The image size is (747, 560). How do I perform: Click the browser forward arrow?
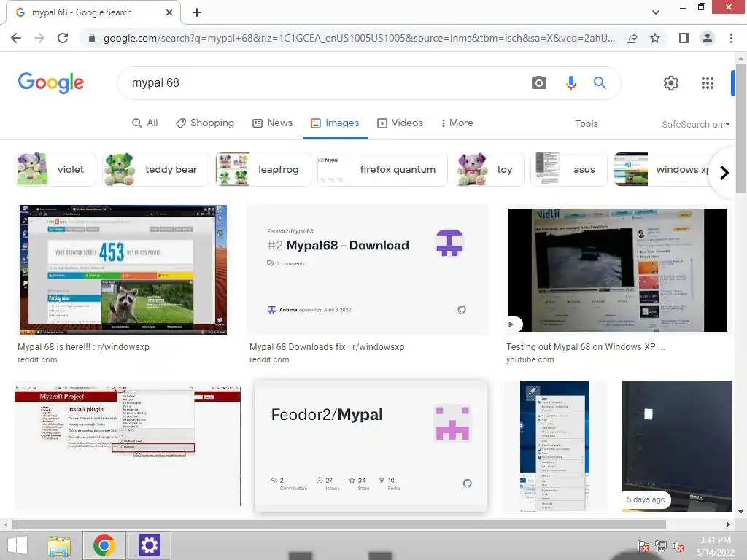coord(39,38)
